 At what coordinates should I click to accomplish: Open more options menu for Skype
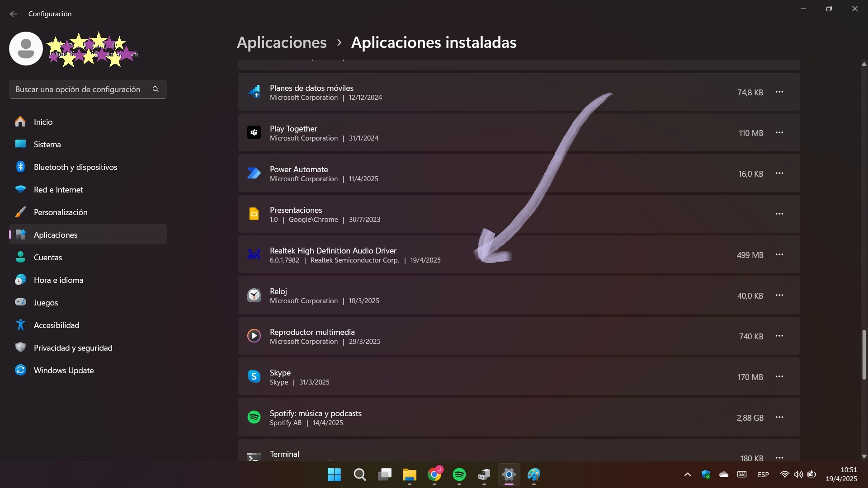pos(779,377)
